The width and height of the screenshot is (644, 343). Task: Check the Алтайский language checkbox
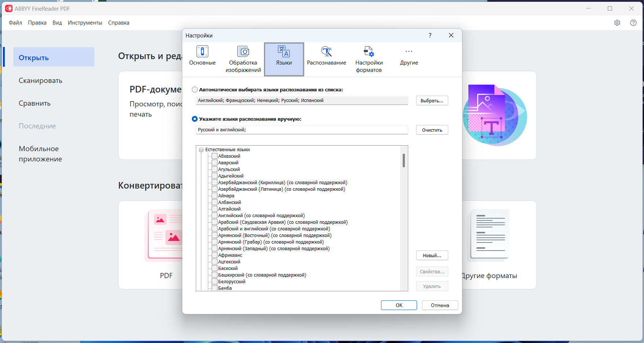pos(215,209)
